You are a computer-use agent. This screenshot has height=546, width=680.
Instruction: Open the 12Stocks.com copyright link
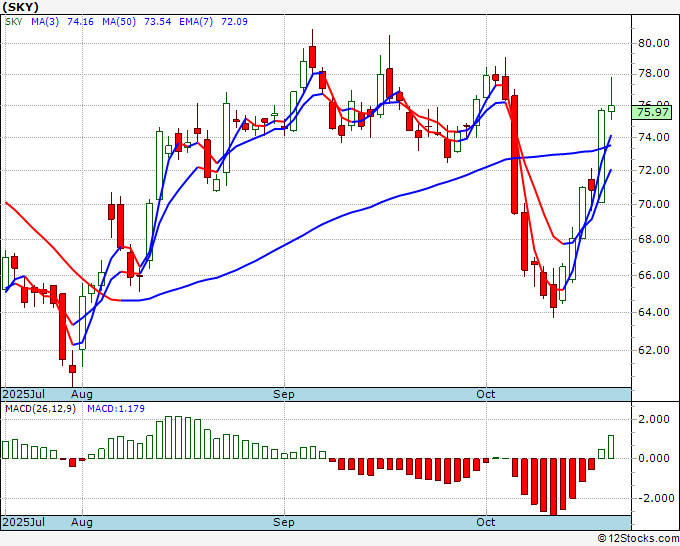pos(638,539)
